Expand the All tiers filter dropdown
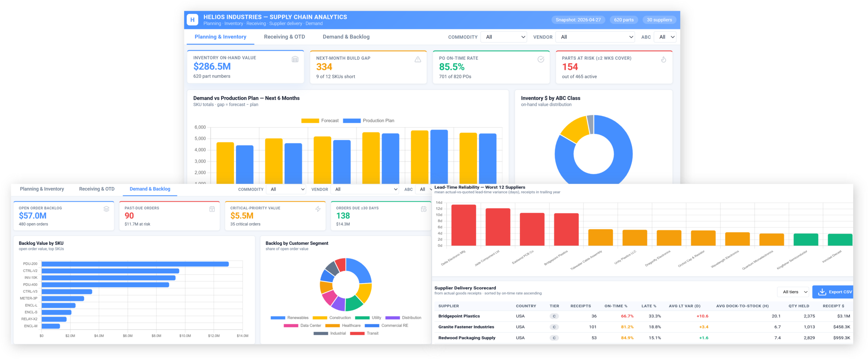 pos(793,292)
